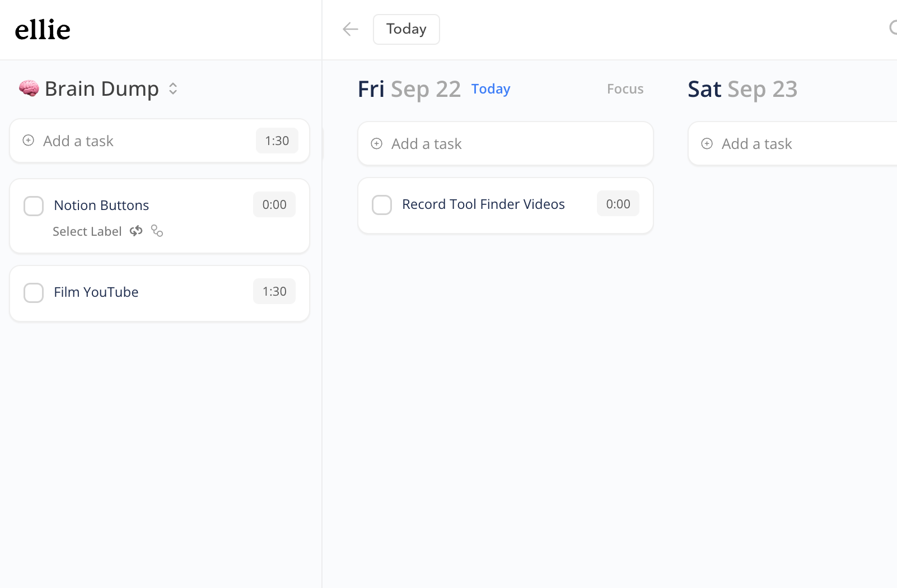Click the plus icon to add task on Saturday
The image size is (897, 588).
pos(707,143)
